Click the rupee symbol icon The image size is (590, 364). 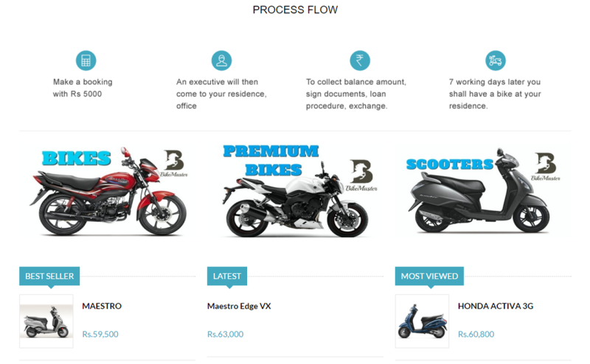(x=360, y=60)
